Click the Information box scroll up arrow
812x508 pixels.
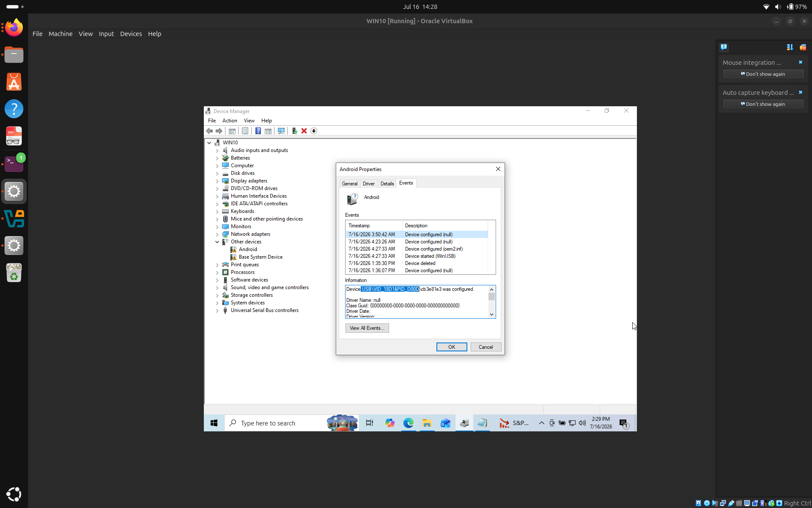coord(491,290)
